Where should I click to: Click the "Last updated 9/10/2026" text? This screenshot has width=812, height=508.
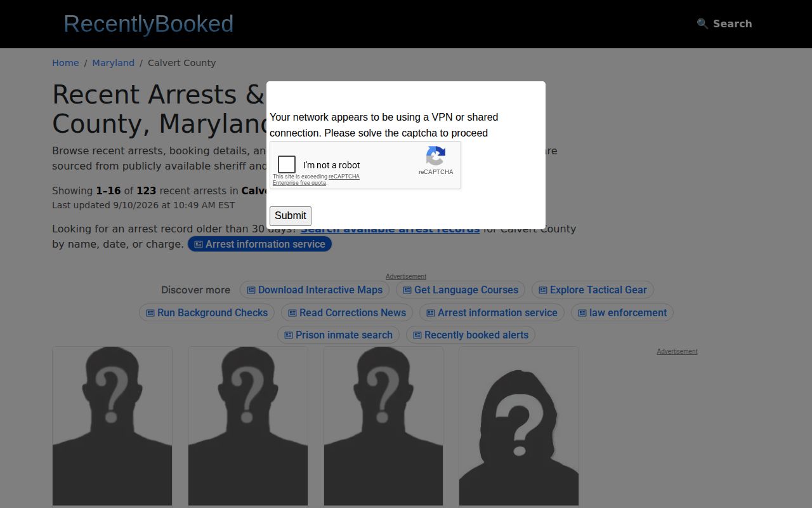[143, 205]
